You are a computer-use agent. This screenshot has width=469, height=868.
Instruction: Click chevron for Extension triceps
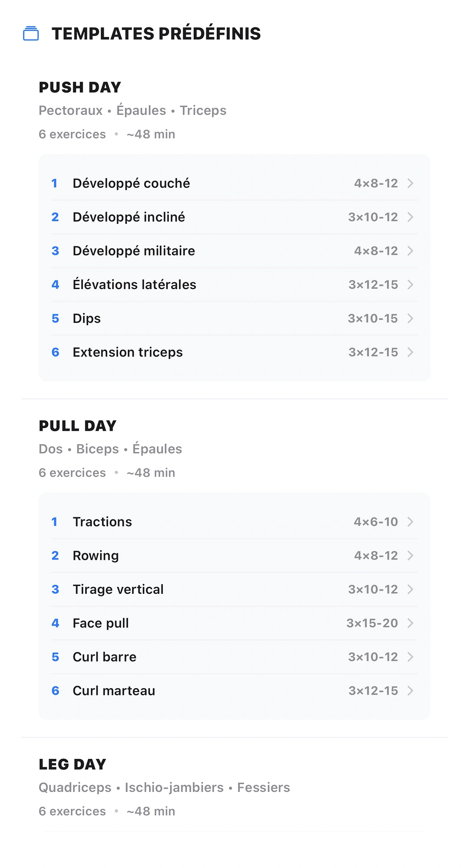pyautogui.click(x=410, y=353)
